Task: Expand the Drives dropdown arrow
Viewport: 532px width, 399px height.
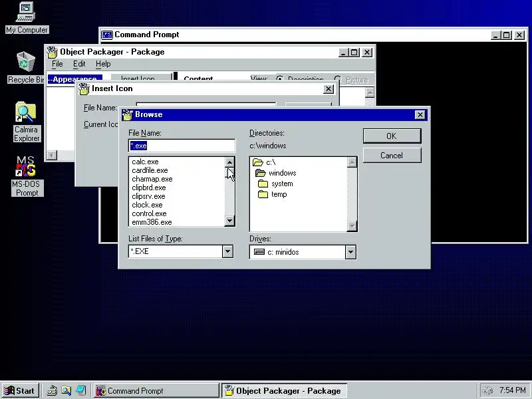Action: (350, 252)
